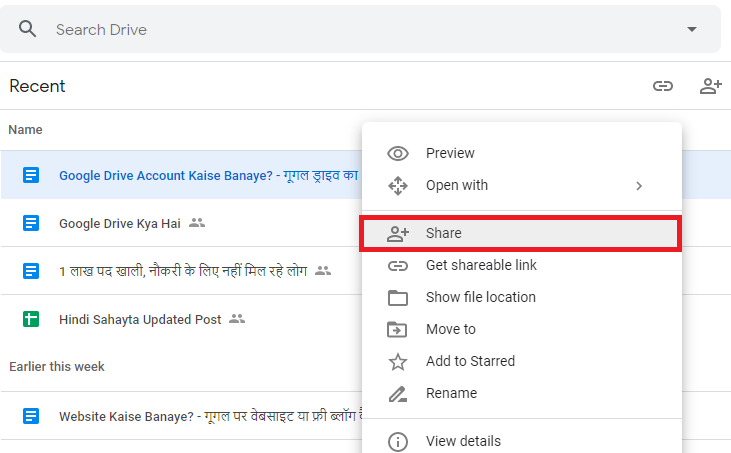Click the star icon beside Add to Starred
Screen dimensions: 731x453
[398, 362]
